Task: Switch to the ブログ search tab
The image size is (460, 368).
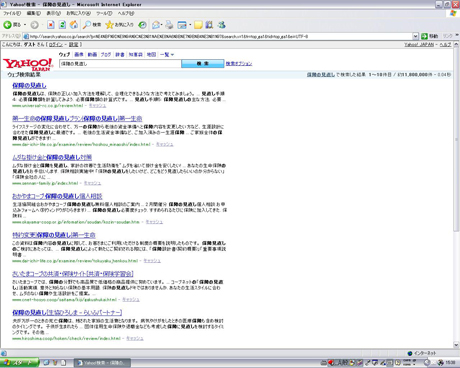Action: [x=106, y=54]
